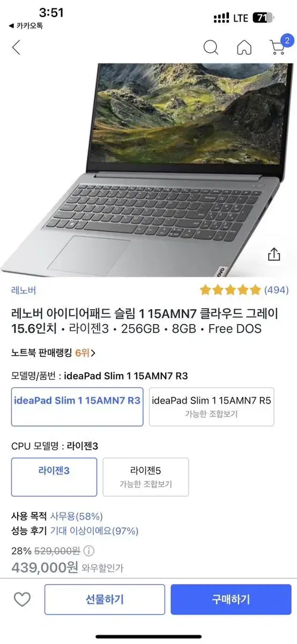Tap the info icon next to 529,000원
This screenshot has width=297, height=644.
89,550
